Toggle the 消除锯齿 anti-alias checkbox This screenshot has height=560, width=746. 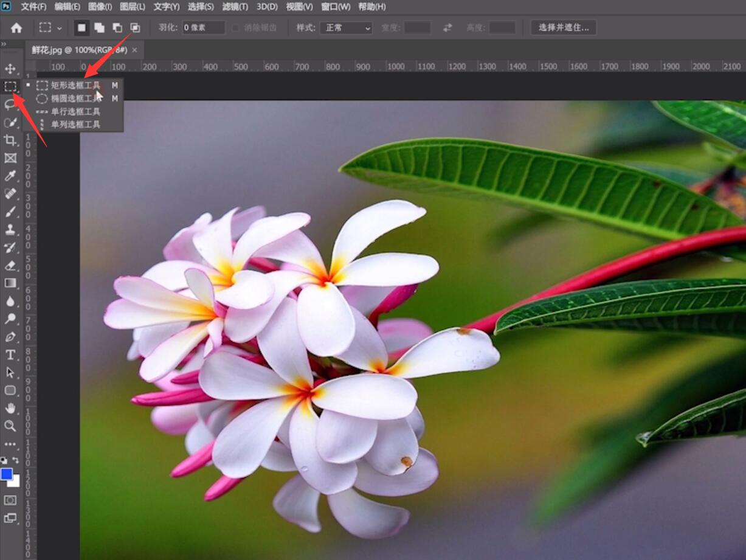pos(236,28)
